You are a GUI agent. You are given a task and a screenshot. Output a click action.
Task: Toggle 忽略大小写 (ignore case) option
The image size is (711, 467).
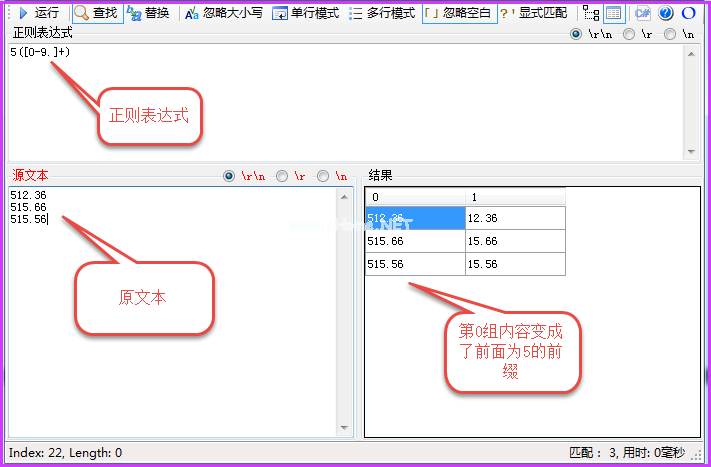223,13
